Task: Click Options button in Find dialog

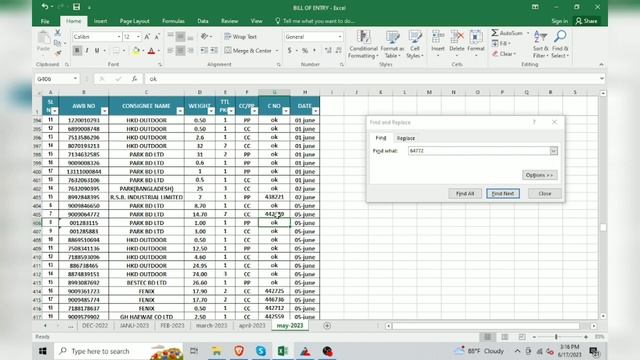Action: pos(540,175)
